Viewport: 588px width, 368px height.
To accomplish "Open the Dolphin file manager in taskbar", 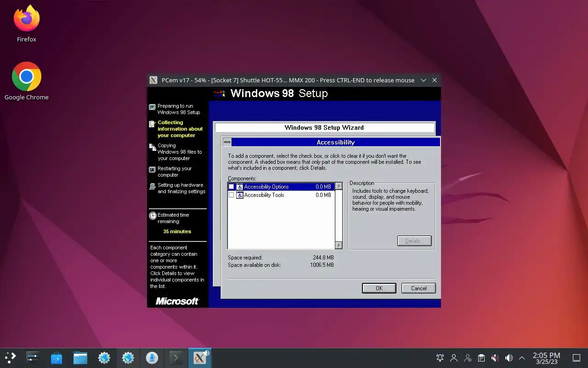I will 80,358.
